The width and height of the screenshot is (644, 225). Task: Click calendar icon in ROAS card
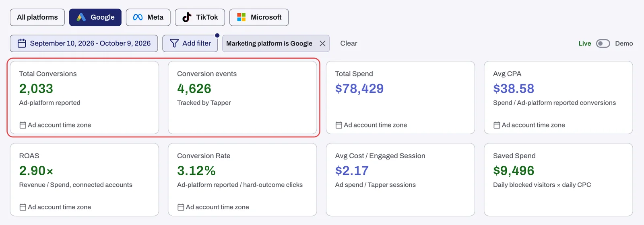pyautogui.click(x=23, y=207)
